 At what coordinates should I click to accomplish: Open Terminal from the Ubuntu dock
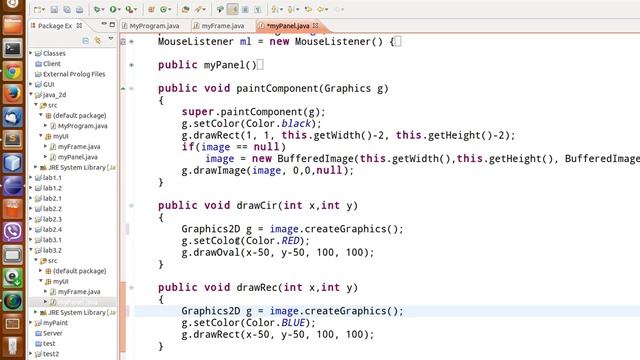pos(13,49)
